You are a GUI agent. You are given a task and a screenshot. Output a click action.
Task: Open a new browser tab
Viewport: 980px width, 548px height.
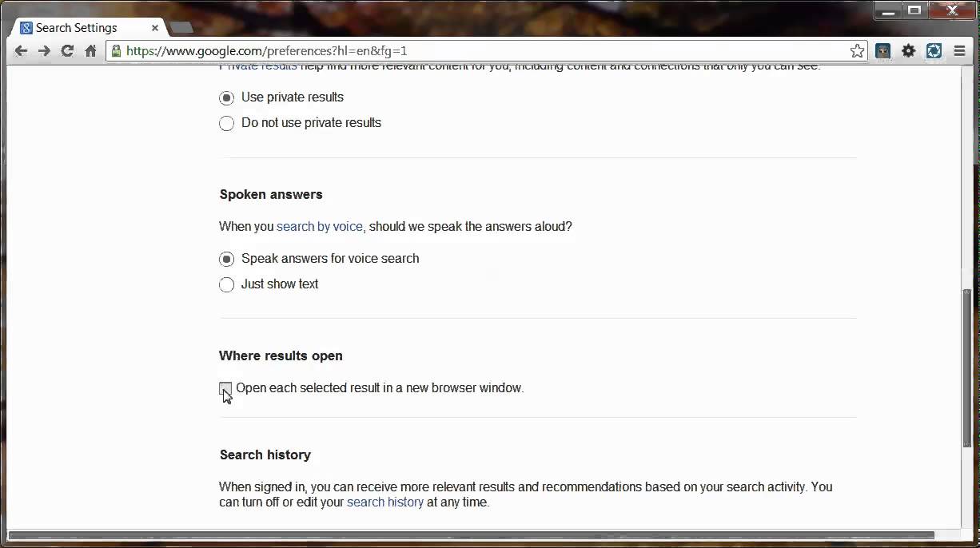181,28
